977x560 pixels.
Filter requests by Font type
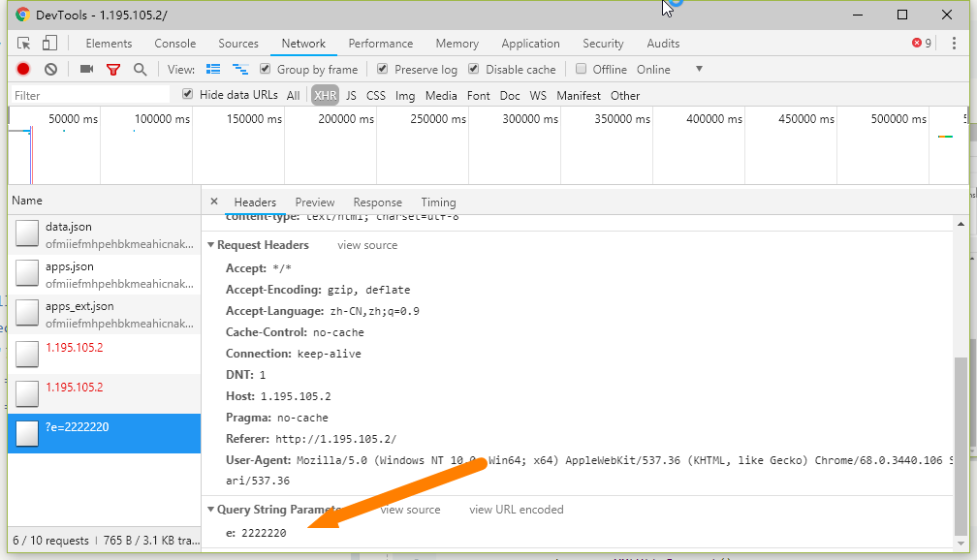click(x=479, y=95)
